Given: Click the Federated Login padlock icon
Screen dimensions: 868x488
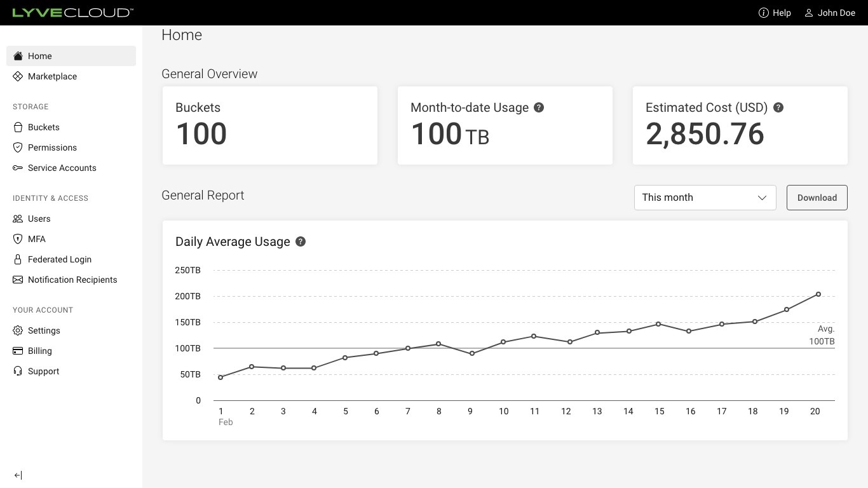Looking at the screenshot, I should tap(18, 259).
